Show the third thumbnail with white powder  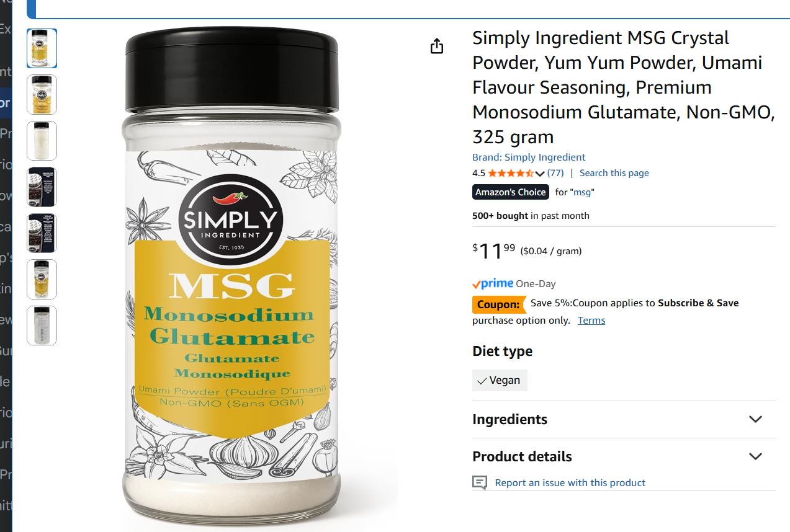(x=42, y=141)
